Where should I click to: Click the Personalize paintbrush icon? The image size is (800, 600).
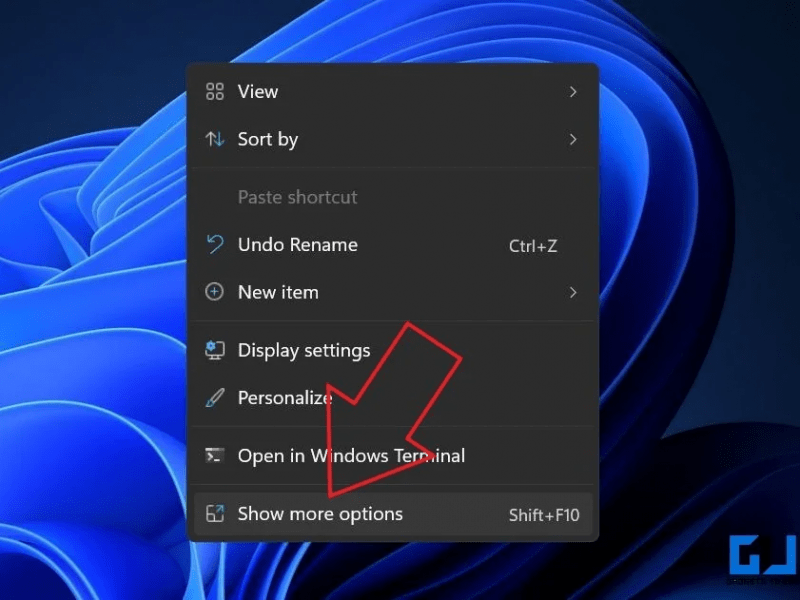click(214, 398)
